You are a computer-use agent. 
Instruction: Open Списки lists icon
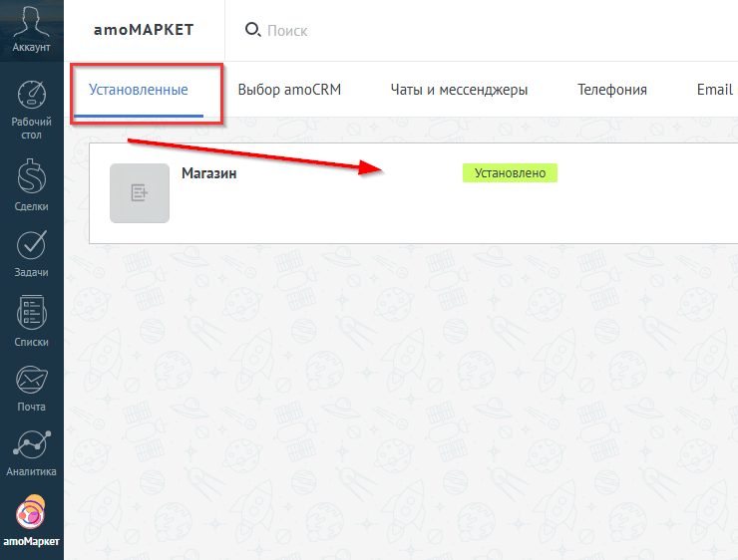(x=32, y=312)
